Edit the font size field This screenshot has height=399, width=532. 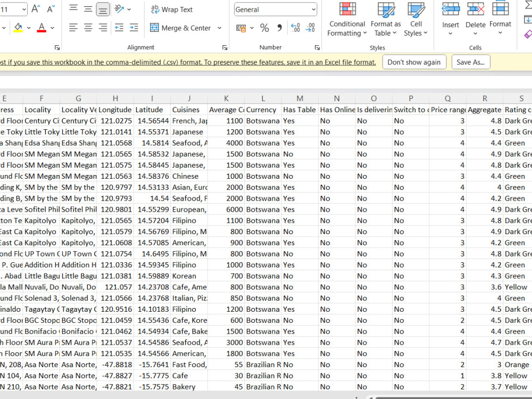(x=12, y=9)
